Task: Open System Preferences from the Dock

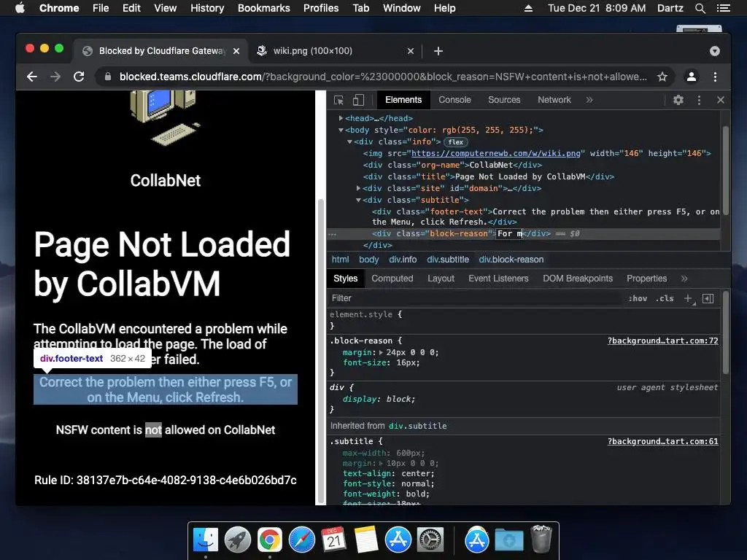Action: tap(430, 540)
